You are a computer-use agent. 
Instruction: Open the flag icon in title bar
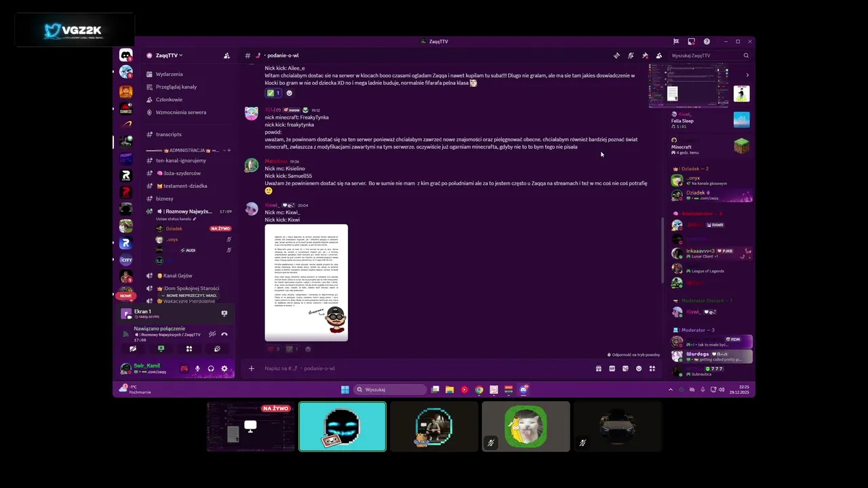pos(676,41)
